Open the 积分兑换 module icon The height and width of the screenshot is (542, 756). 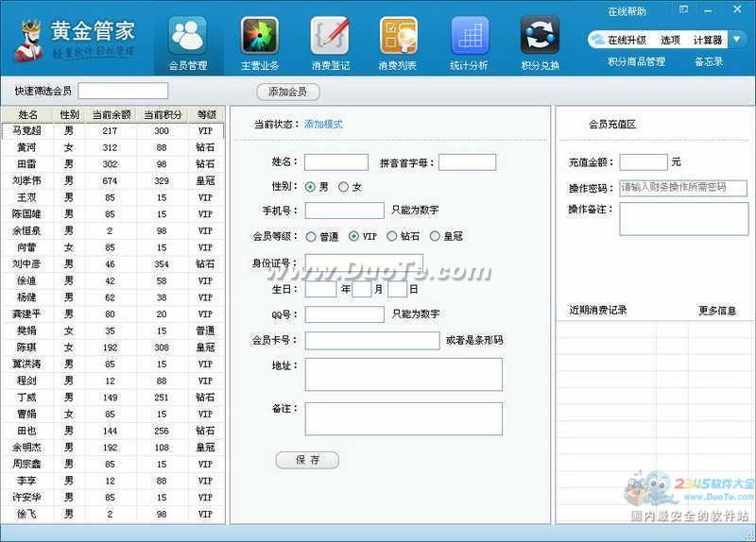(540, 35)
